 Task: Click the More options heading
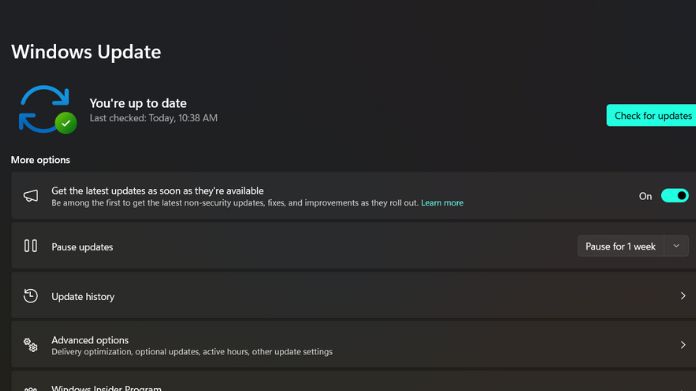tap(40, 160)
